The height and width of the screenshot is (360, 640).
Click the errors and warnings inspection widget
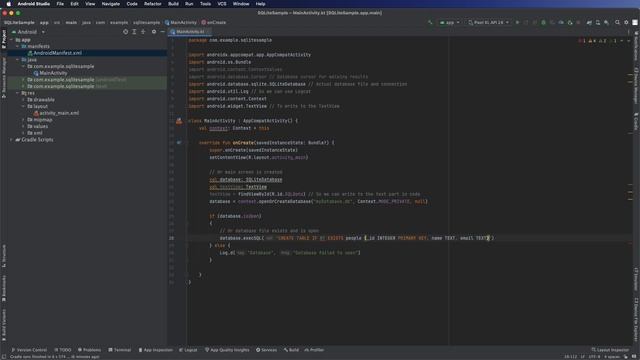(x=599, y=41)
